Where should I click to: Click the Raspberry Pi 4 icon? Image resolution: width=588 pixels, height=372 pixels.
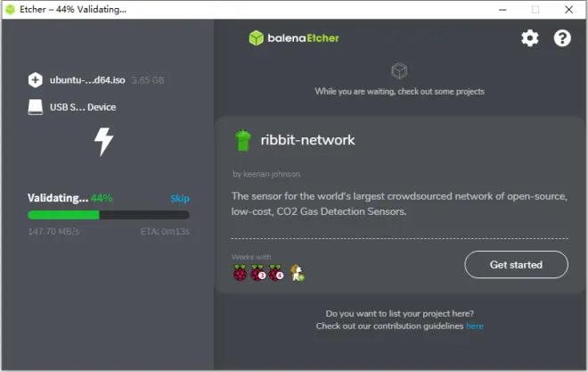[276, 273]
